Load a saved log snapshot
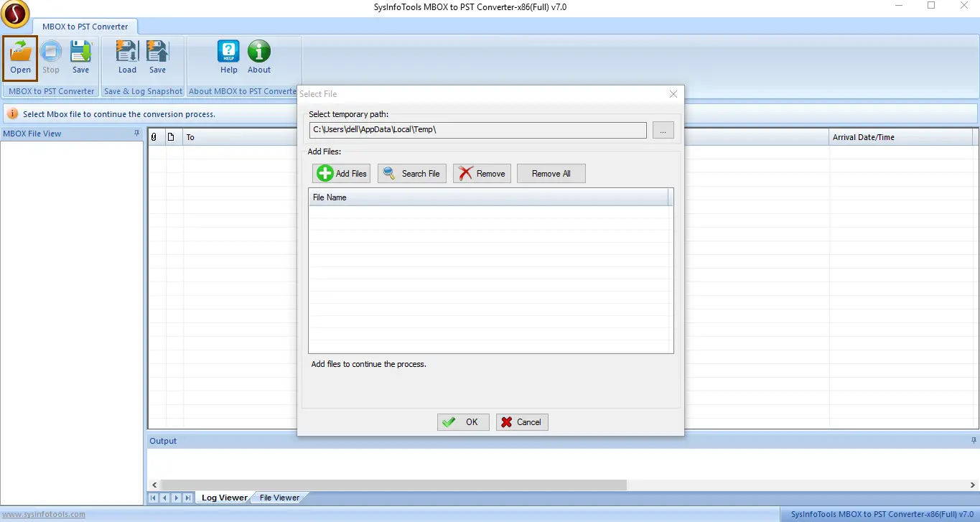This screenshot has height=522, width=980. click(x=127, y=57)
